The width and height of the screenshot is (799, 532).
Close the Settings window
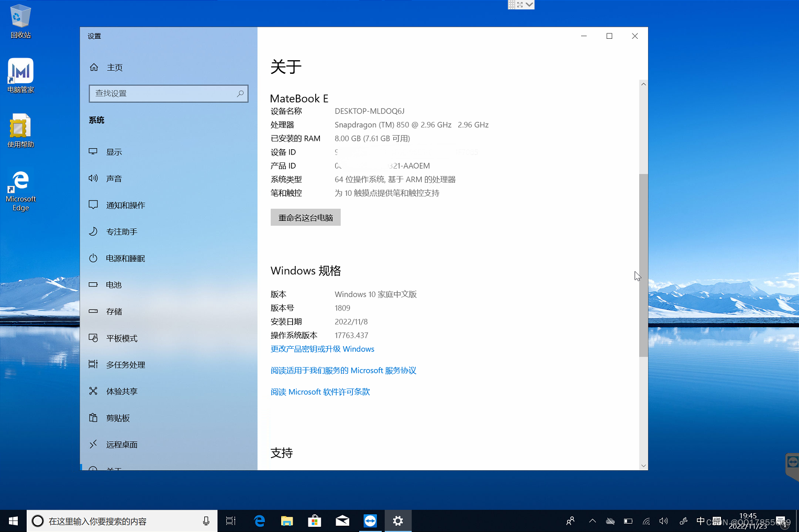click(635, 36)
